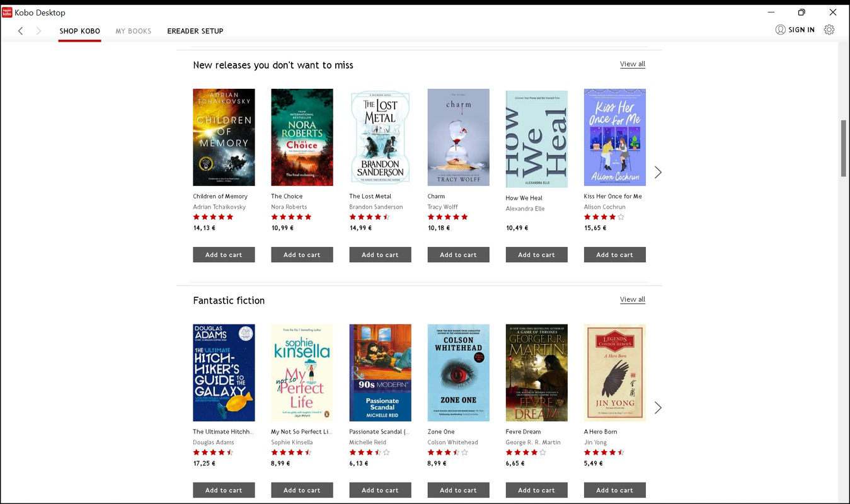Click author name Adrian Tchaikovsky

point(219,207)
